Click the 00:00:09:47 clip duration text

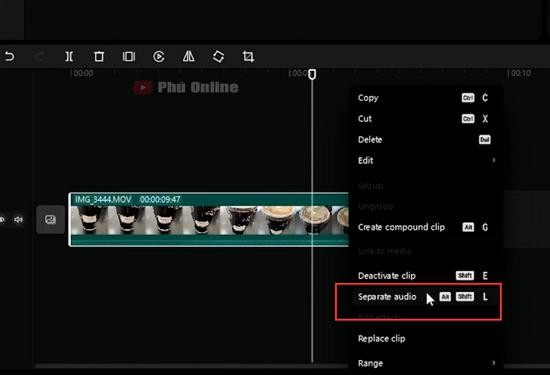coord(160,200)
